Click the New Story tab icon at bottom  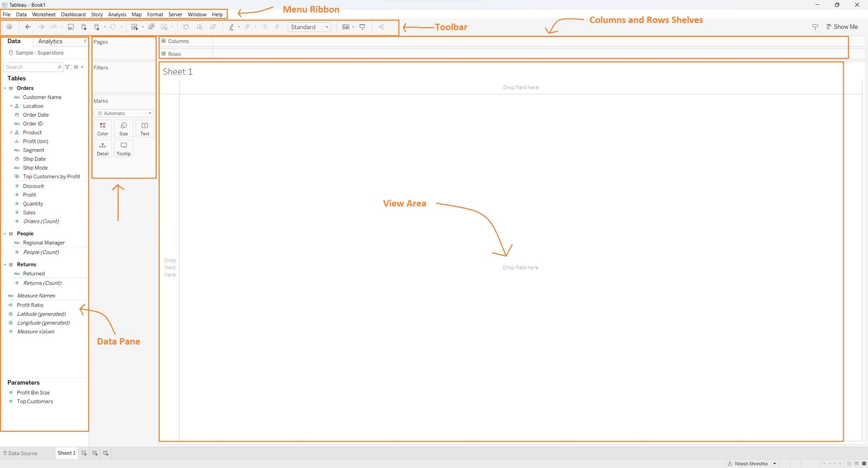[x=106, y=453]
